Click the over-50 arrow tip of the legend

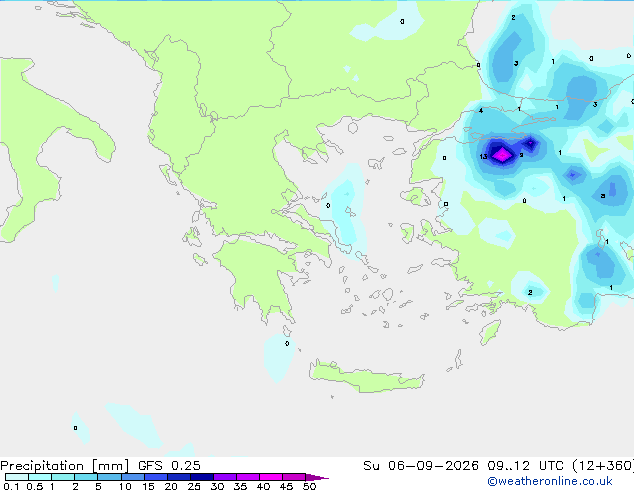317,477
